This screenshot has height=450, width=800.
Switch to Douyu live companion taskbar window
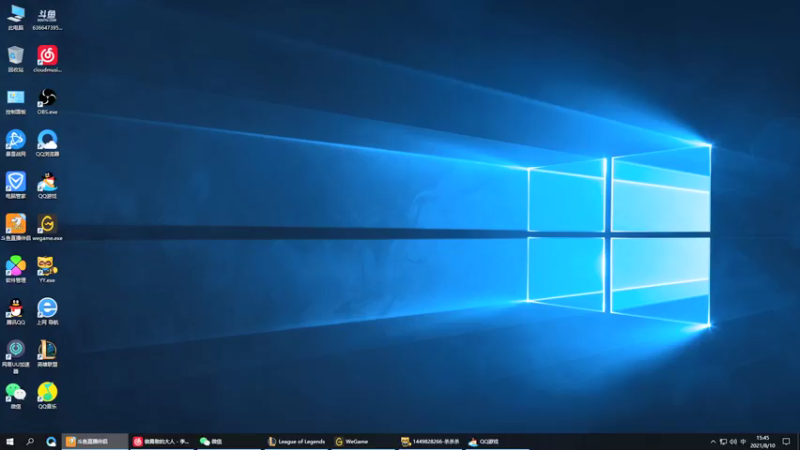(x=95, y=441)
